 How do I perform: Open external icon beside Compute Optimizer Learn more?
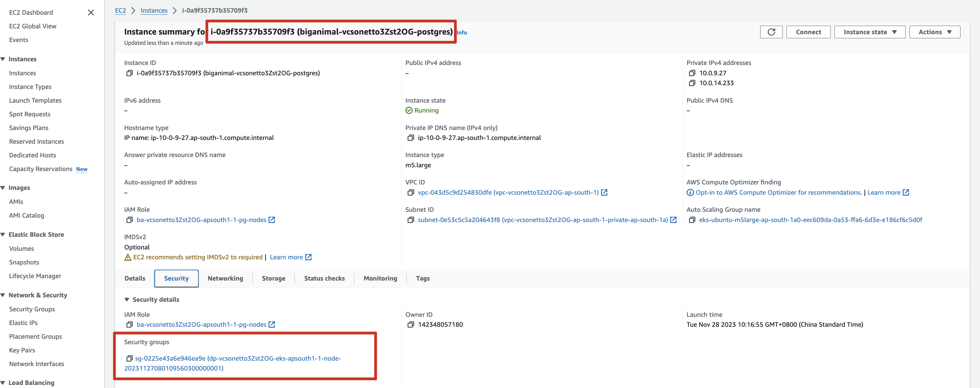click(x=906, y=192)
